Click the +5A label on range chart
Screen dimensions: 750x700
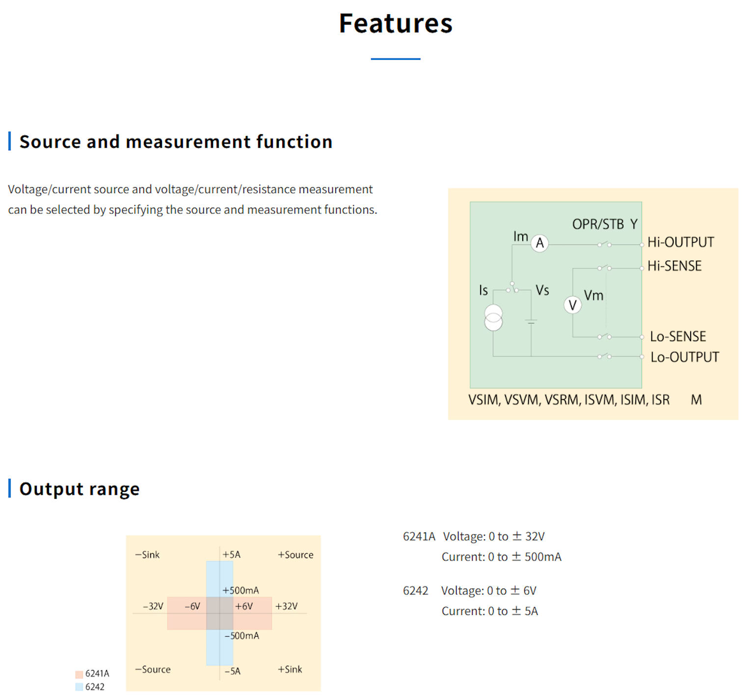coord(232,555)
